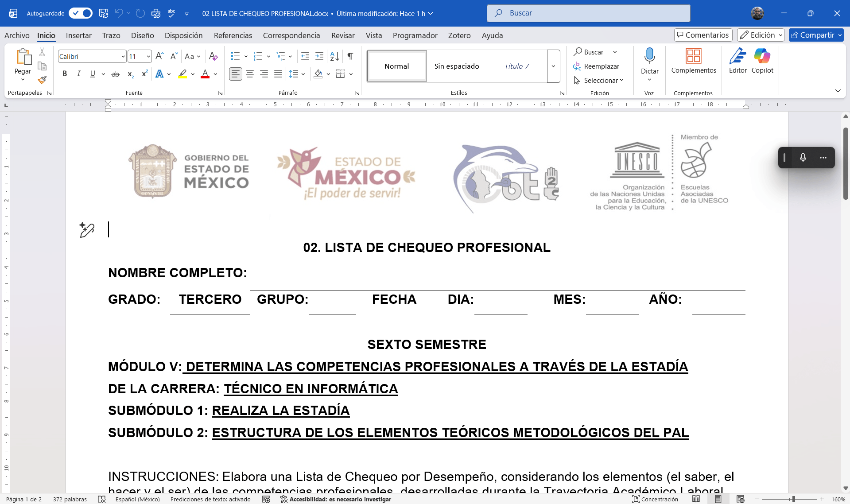Select the Format Painter tool
The width and height of the screenshot is (850, 504).
pos(42,80)
